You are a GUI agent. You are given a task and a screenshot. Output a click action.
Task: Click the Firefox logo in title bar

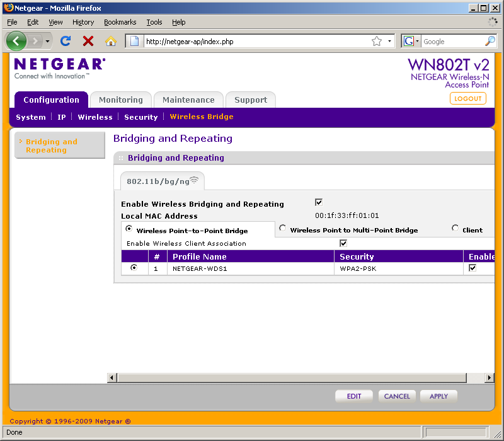tap(9, 8)
